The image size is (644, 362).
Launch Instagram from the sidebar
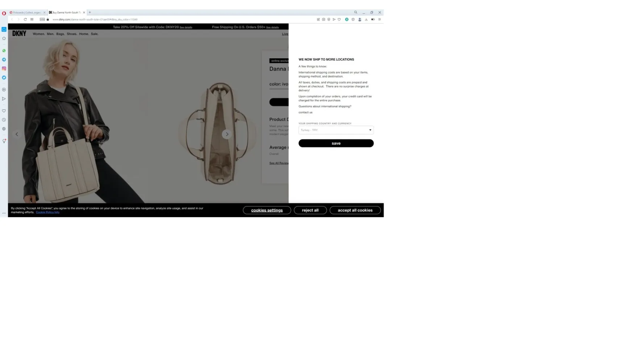point(4,68)
